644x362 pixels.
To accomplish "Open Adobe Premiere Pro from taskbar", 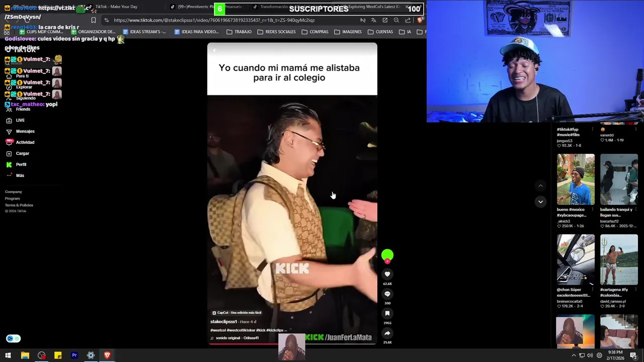I will [74, 355].
